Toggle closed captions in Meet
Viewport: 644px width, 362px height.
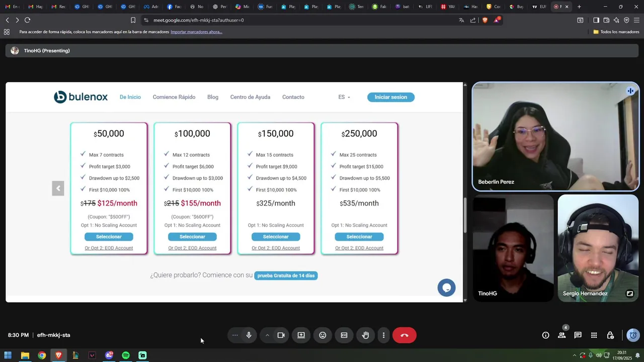point(344,335)
